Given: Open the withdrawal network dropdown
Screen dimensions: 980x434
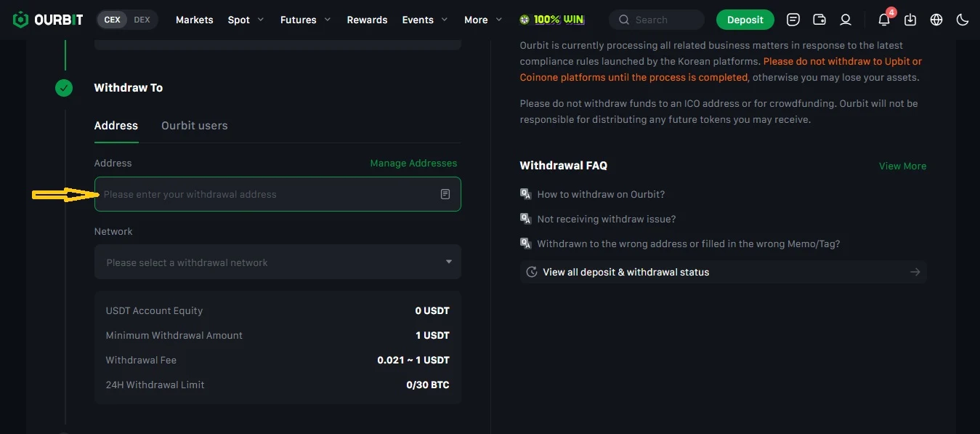Looking at the screenshot, I should (278, 262).
